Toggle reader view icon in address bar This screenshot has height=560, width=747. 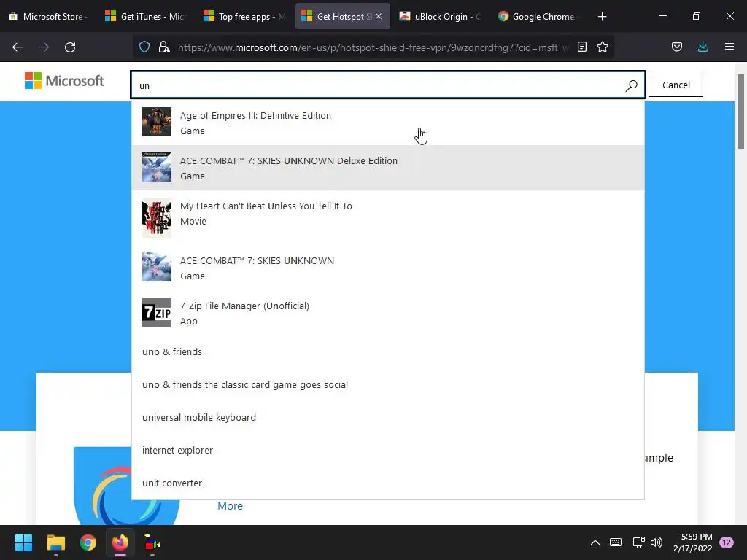point(581,47)
